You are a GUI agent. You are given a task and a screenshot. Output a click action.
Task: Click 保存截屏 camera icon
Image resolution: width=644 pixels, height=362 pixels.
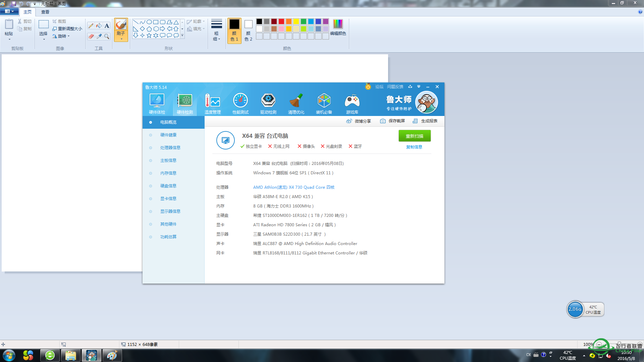(383, 121)
